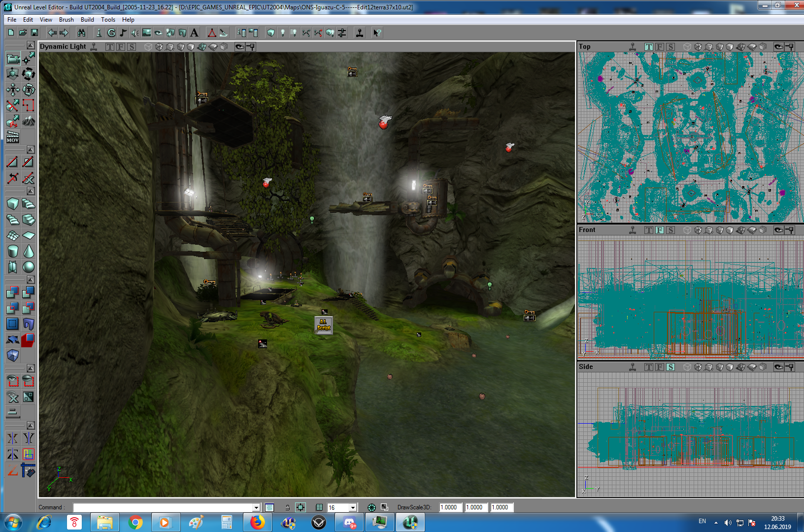Open the Brush menu
Viewport: 804px width, 532px height.
click(x=66, y=20)
